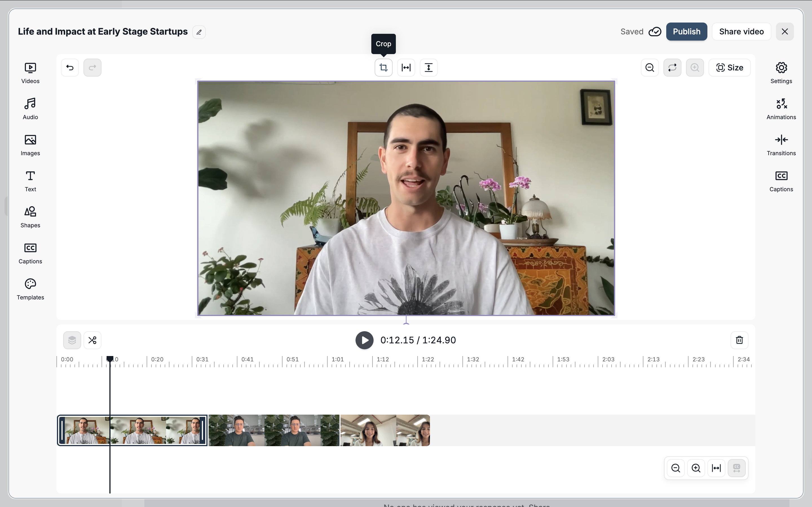Click the fit-height icon in top toolbar
Viewport: 812px width, 507px height.
coord(429,68)
